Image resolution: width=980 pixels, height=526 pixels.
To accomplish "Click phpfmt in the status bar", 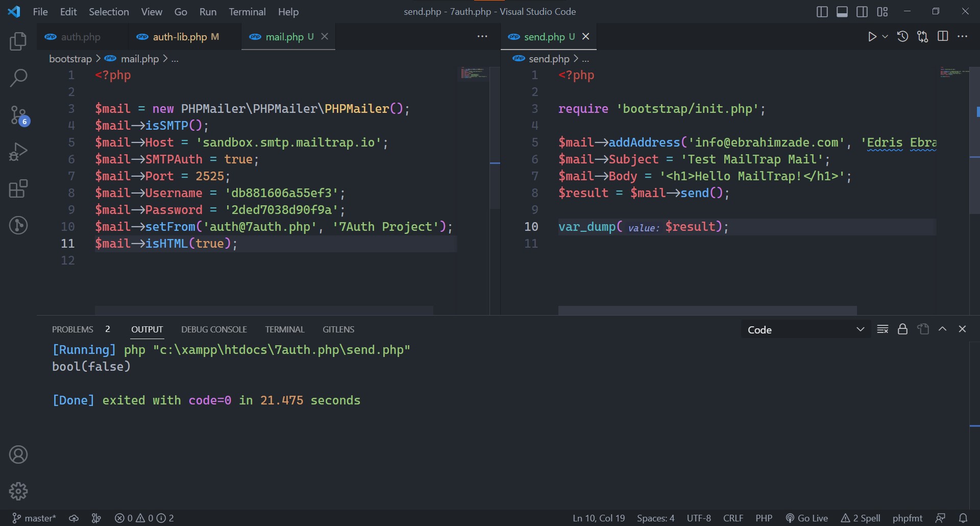I will (x=907, y=518).
